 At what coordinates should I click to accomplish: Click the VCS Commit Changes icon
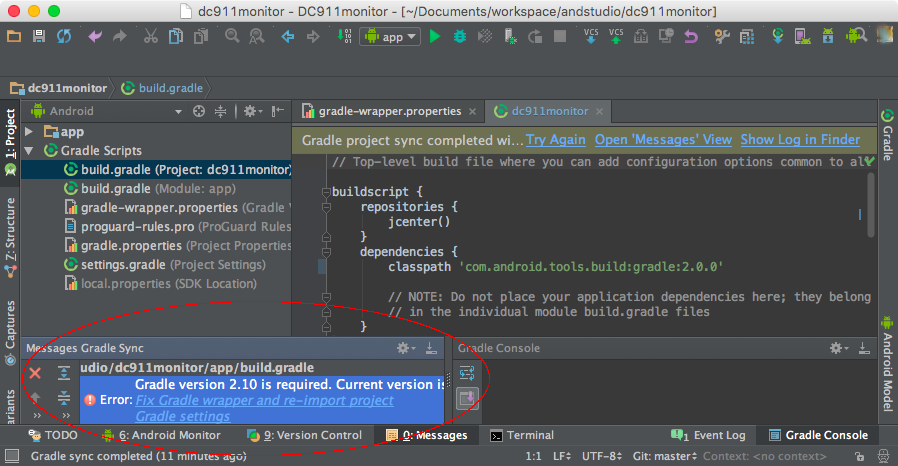(x=616, y=37)
